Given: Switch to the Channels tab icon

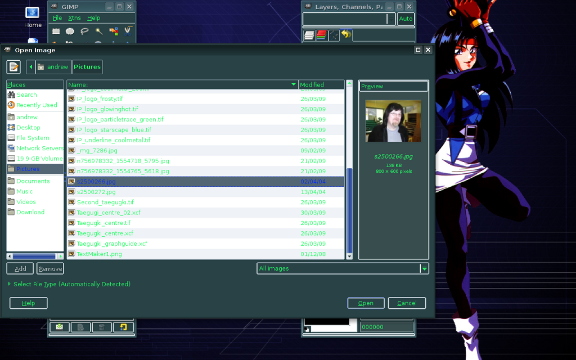Looking at the screenshot, I should pyautogui.click(x=321, y=35).
